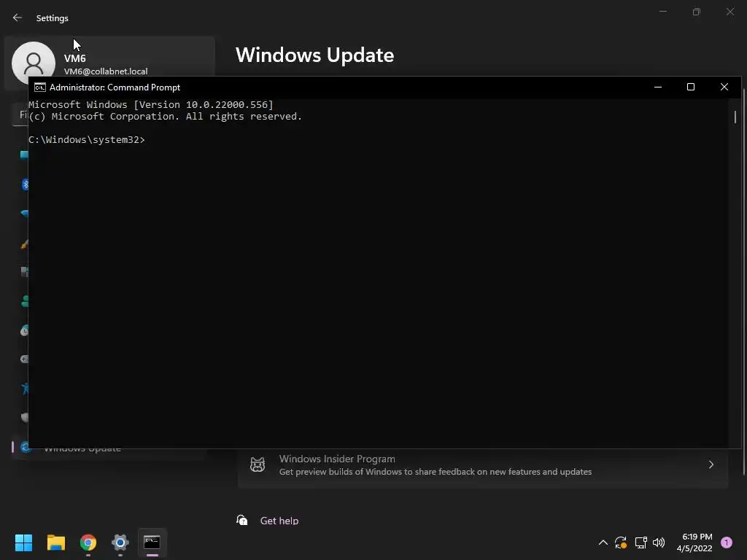The image size is (747, 560).
Task: Select Command Prompt taskbar icon
Action: coord(152,542)
